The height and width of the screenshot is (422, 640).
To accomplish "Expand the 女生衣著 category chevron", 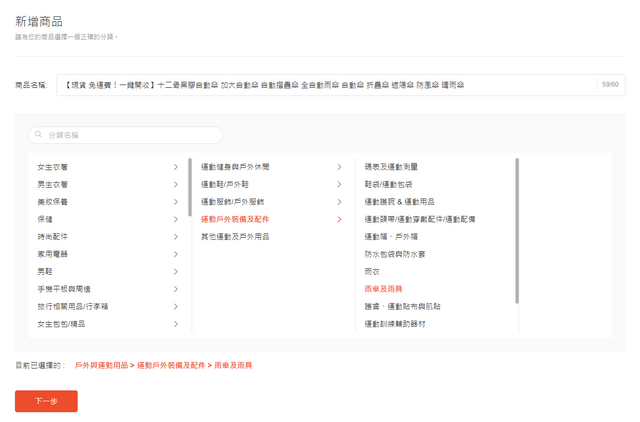I will coord(176,167).
